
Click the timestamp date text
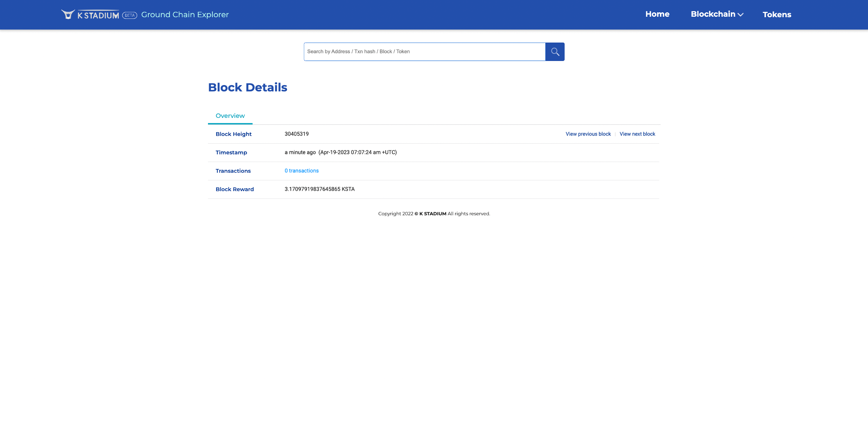(357, 153)
